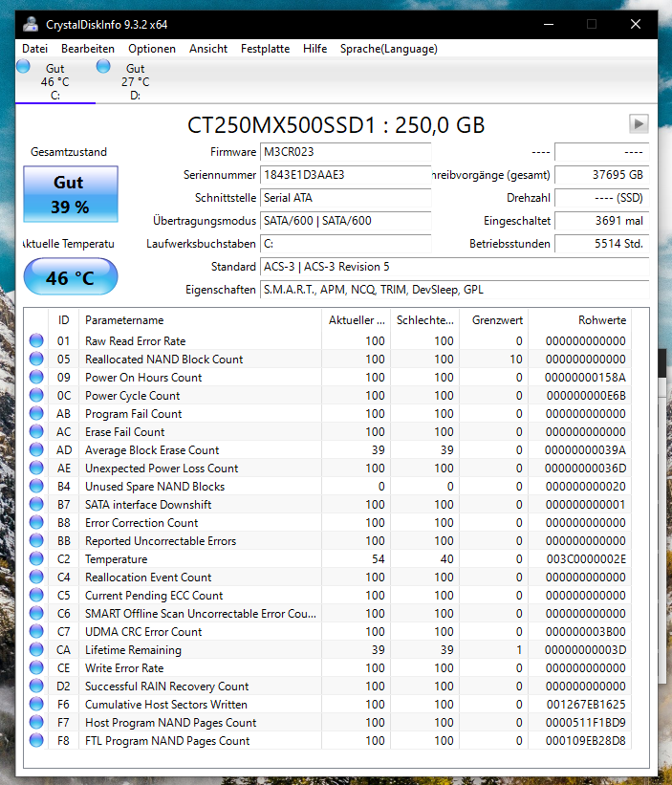The height and width of the screenshot is (785, 672).
Task: Click status dot for Unexpected Power Loss Count
Action: [36, 468]
